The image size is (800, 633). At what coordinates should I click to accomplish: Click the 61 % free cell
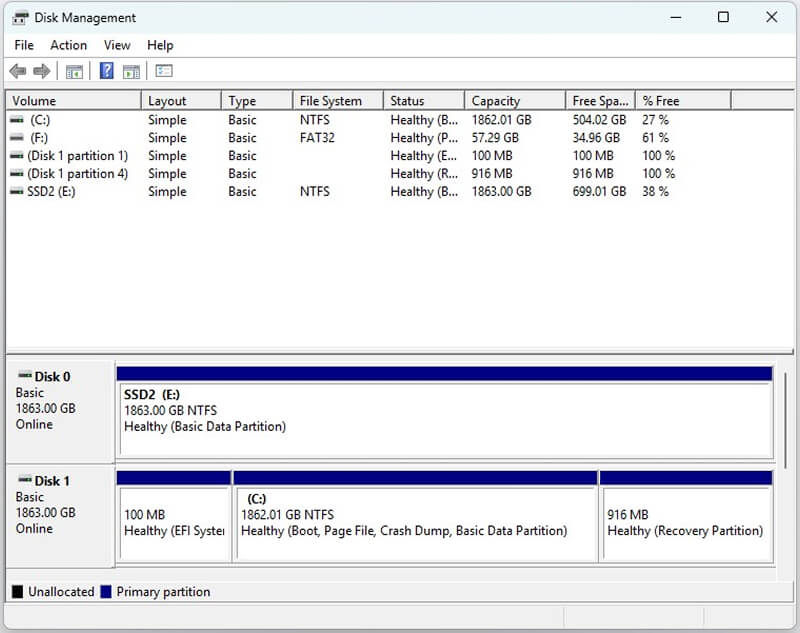click(655, 138)
